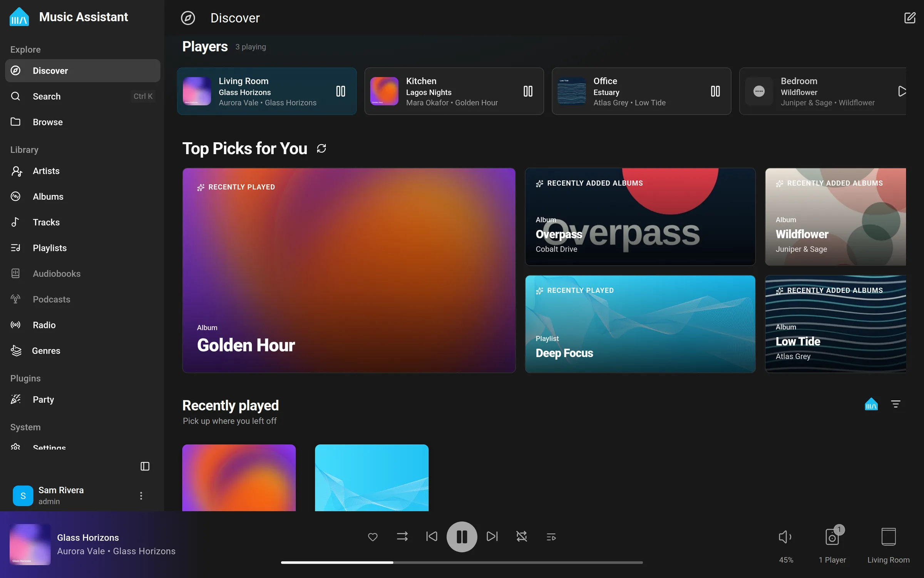This screenshot has width=924, height=578.
Task: Open Browse in the sidebar
Action: click(82, 122)
